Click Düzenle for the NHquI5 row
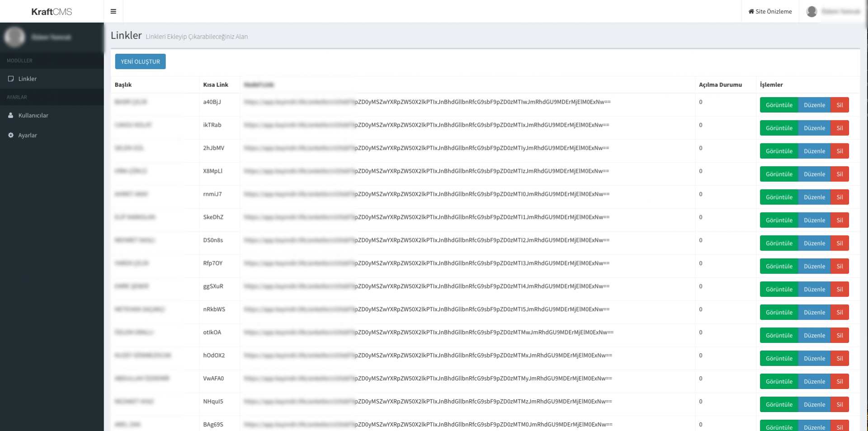 click(x=814, y=405)
